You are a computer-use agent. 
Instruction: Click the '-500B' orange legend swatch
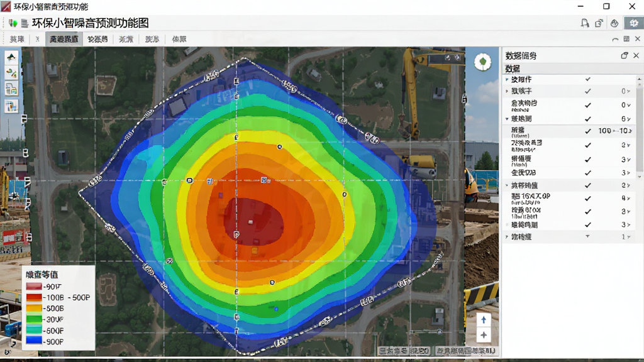point(34,308)
